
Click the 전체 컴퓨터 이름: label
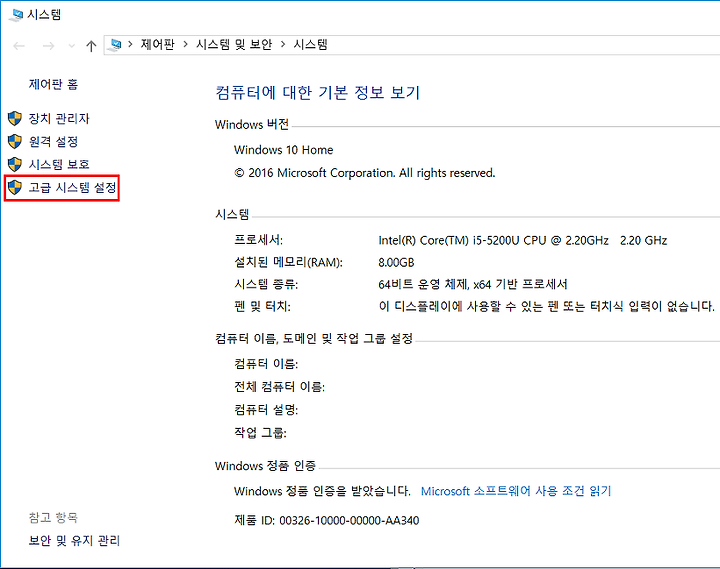(x=279, y=387)
